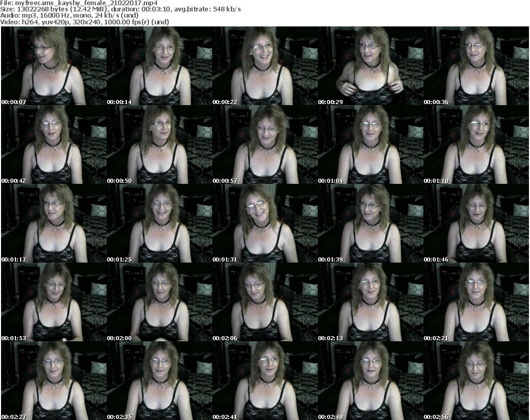Click the frame timestamped 00:01:10
This screenshot has height=420, width=530.
pyautogui.click(x=476, y=144)
